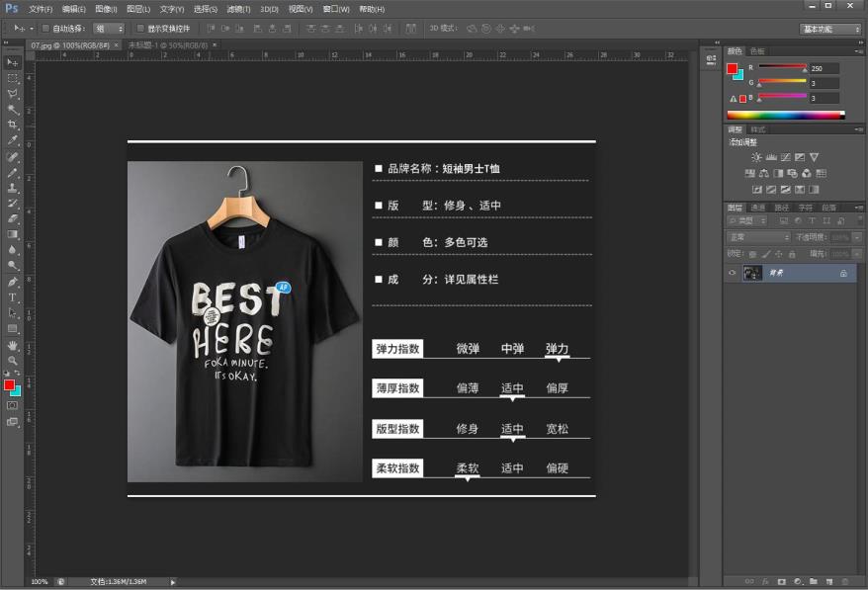
Task: Select the Zoom tool in toolbox
Action: [x=12, y=361]
